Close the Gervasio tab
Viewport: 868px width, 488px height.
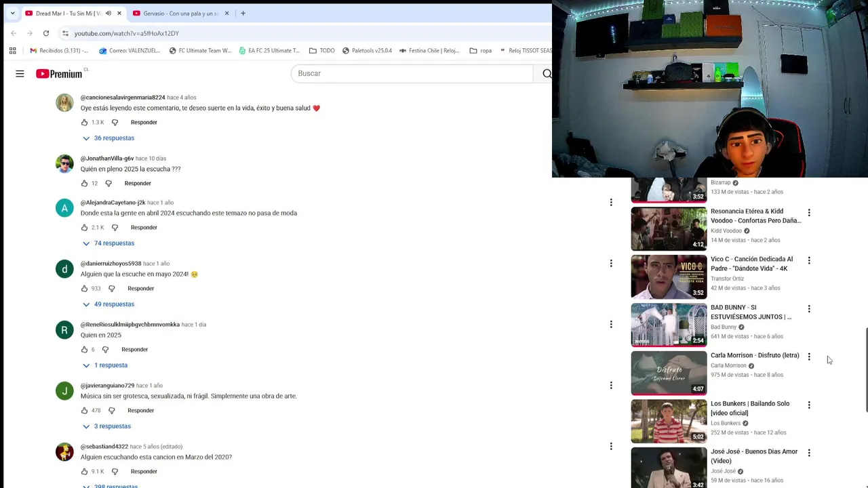pyautogui.click(x=226, y=13)
